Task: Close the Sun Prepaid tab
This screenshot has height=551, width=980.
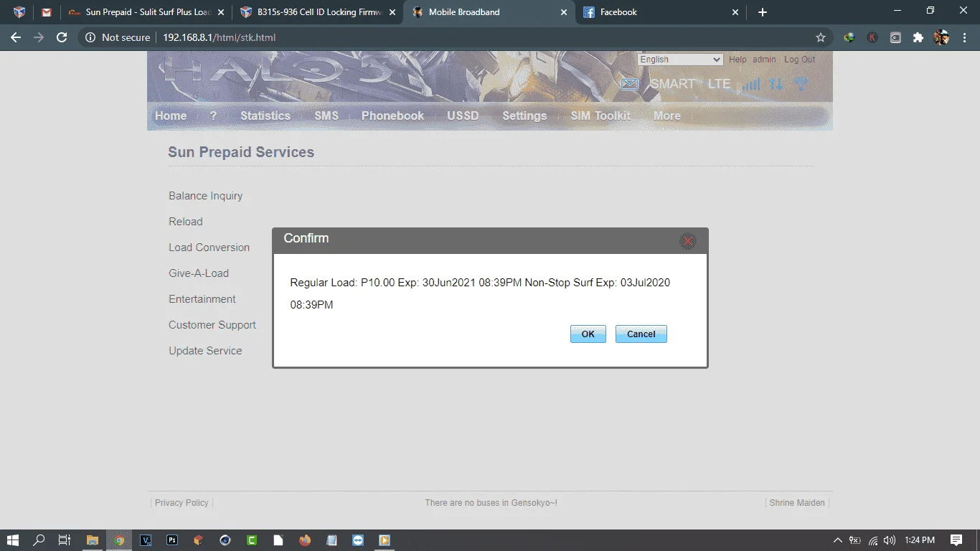Action: click(220, 12)
